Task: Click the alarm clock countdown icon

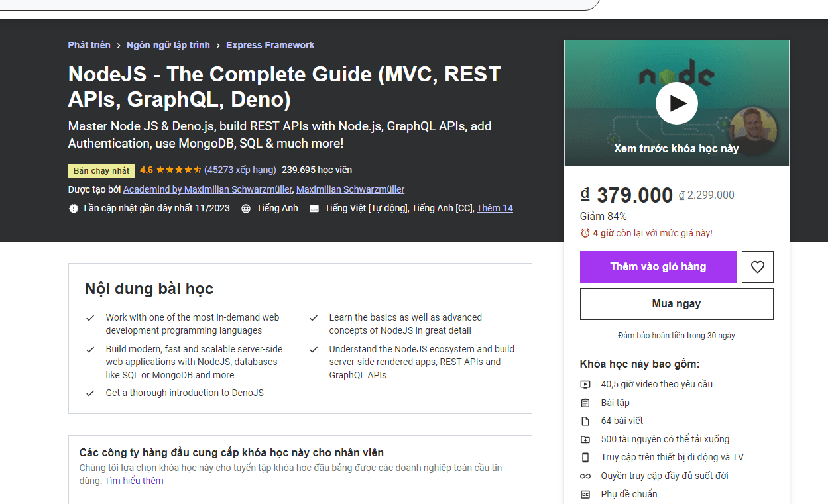Action: 585,234
